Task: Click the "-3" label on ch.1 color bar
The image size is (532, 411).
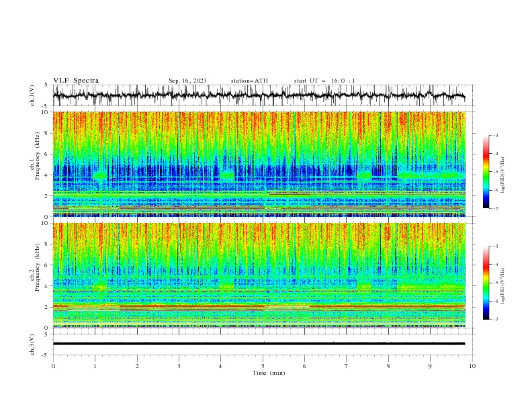Action: [x=495, y=135]
